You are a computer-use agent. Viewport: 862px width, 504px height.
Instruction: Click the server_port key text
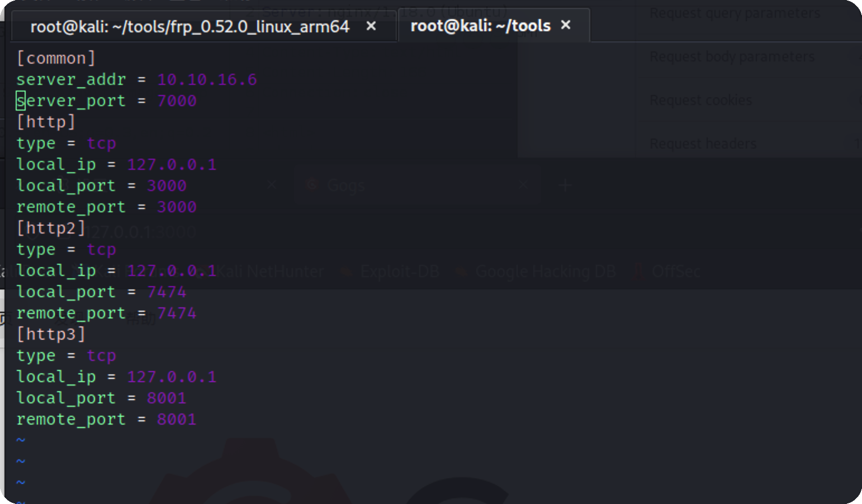[x=71, y=101]
